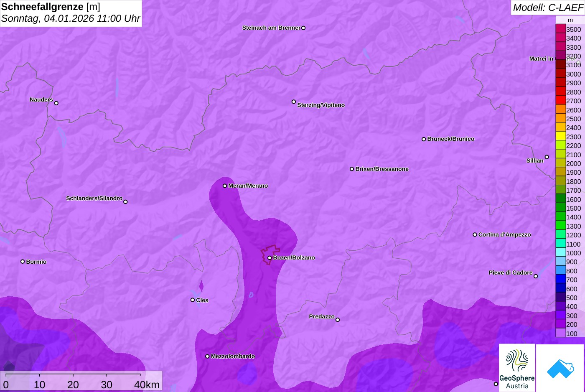Click the 1000 m cyan legend swatch

[x=561, y=252]
